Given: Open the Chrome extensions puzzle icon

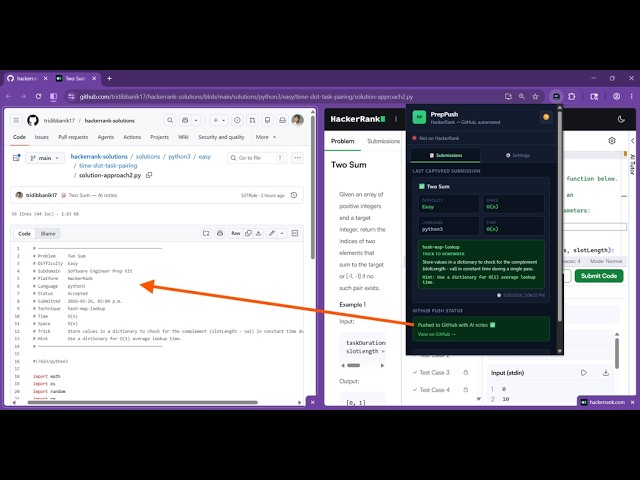Looking at the screenshot, I should [572, 97].
